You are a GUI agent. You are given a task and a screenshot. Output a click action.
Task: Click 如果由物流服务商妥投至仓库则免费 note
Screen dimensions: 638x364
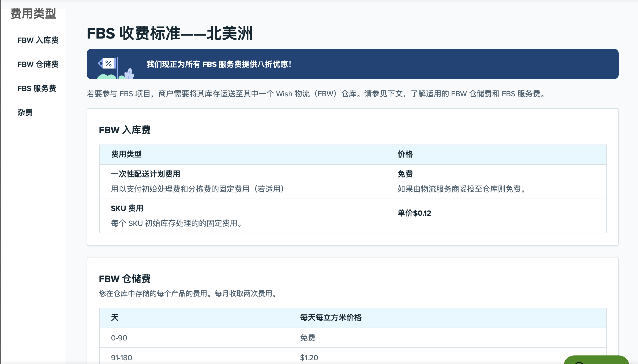coord(462,189)
